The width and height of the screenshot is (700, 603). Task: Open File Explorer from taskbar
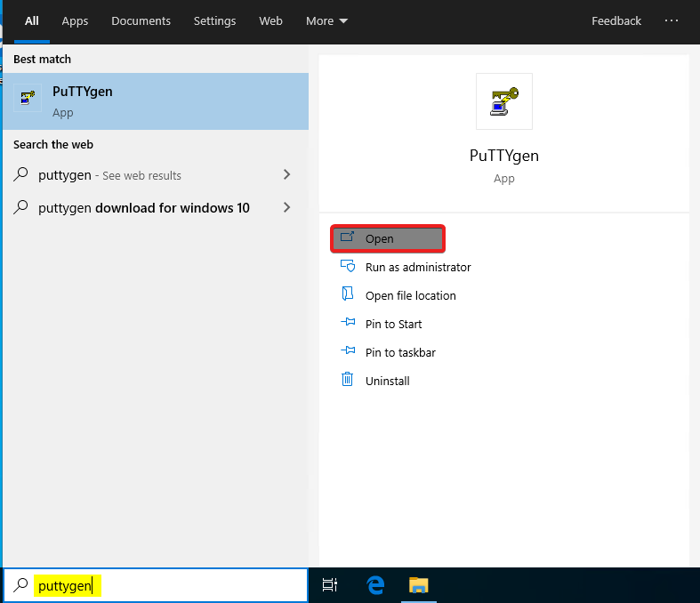click(419, 585)
